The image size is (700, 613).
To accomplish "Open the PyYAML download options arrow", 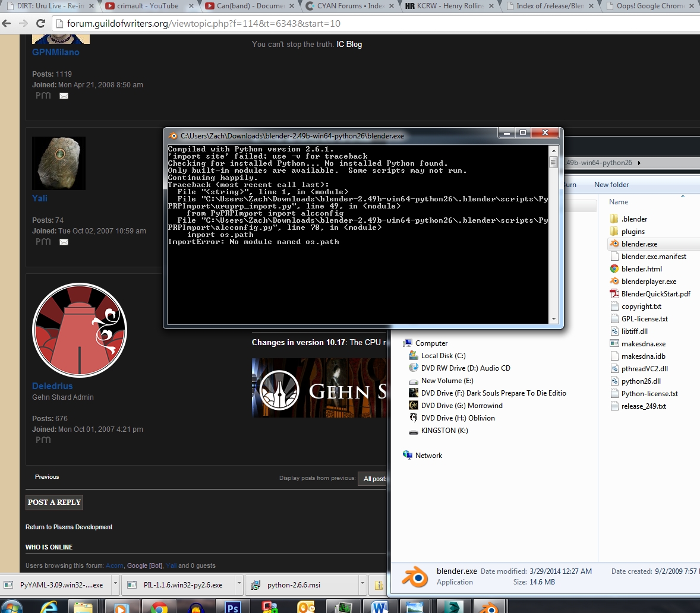I will pyautogui.click(x=115, y=584).
